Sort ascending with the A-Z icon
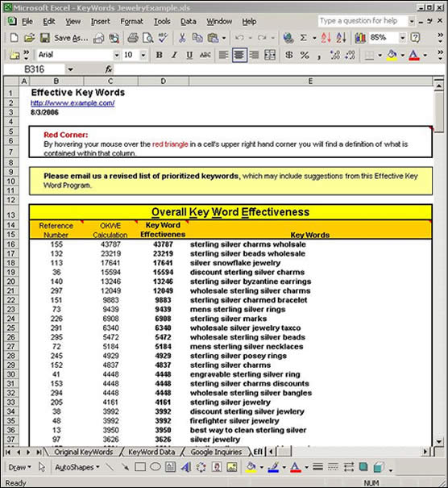This screenshot has width=448, height=488. [x=326, y=38]
